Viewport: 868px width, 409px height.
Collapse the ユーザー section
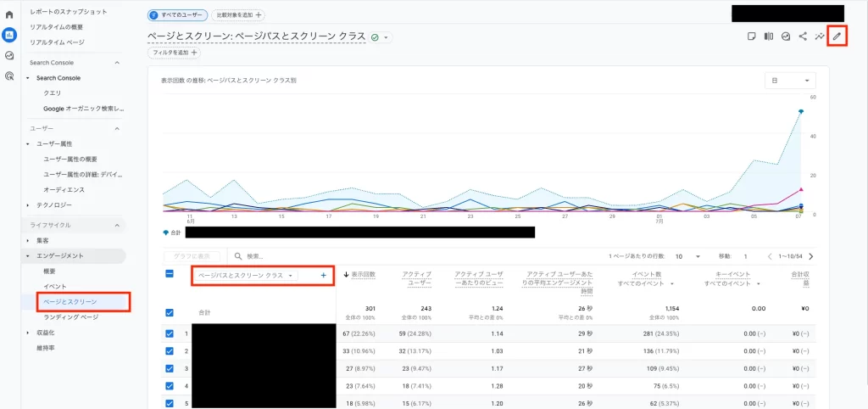tap(117, 128)
